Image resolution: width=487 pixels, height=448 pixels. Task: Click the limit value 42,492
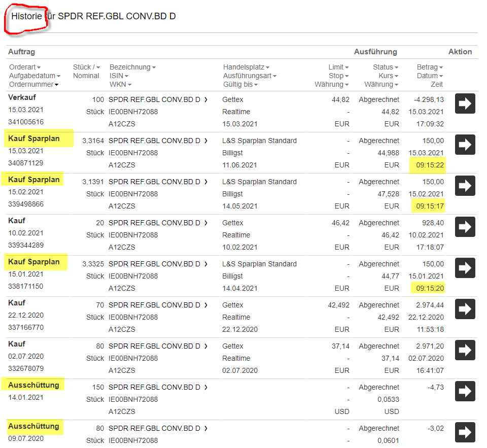(338, 305)
